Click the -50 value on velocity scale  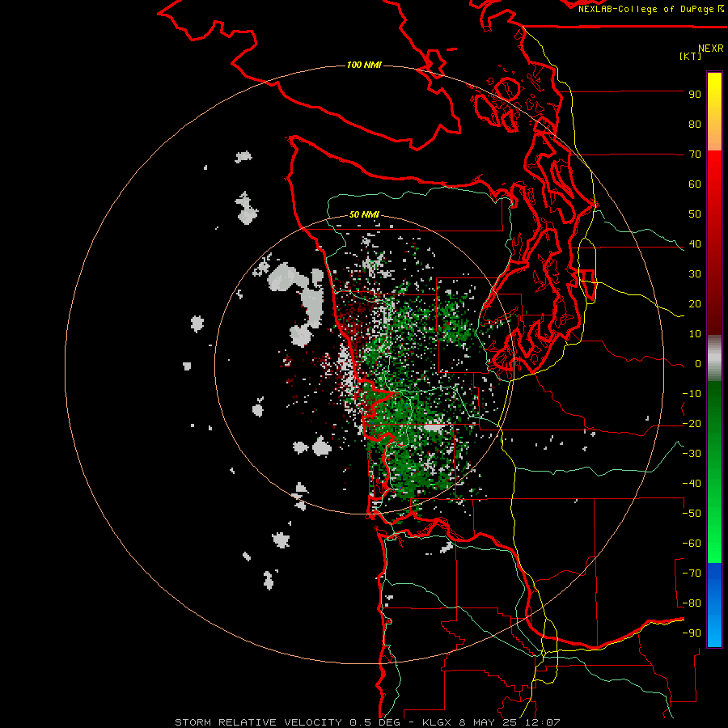[692, 514]
